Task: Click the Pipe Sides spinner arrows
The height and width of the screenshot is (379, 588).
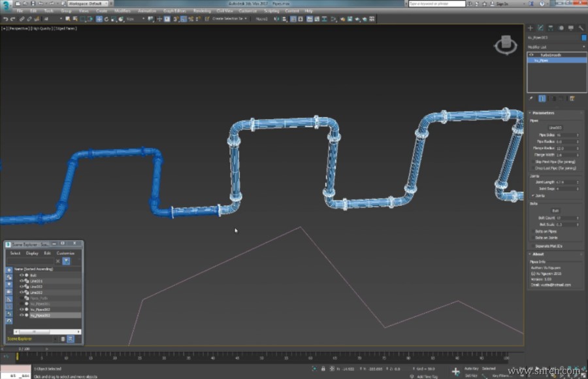Action: tap(578, 135)
